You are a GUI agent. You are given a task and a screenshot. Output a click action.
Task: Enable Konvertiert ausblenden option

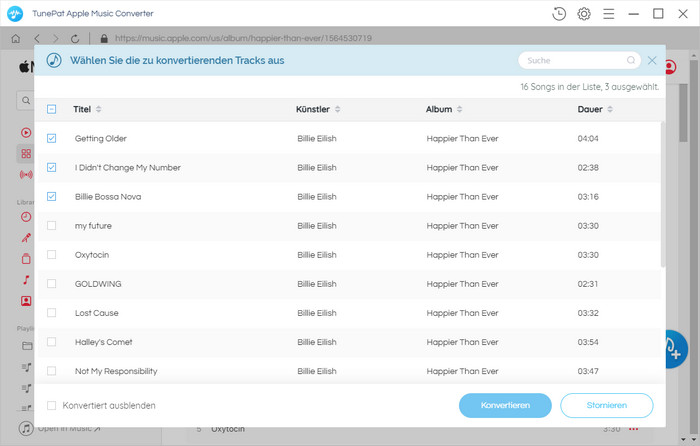coord(51,405)
